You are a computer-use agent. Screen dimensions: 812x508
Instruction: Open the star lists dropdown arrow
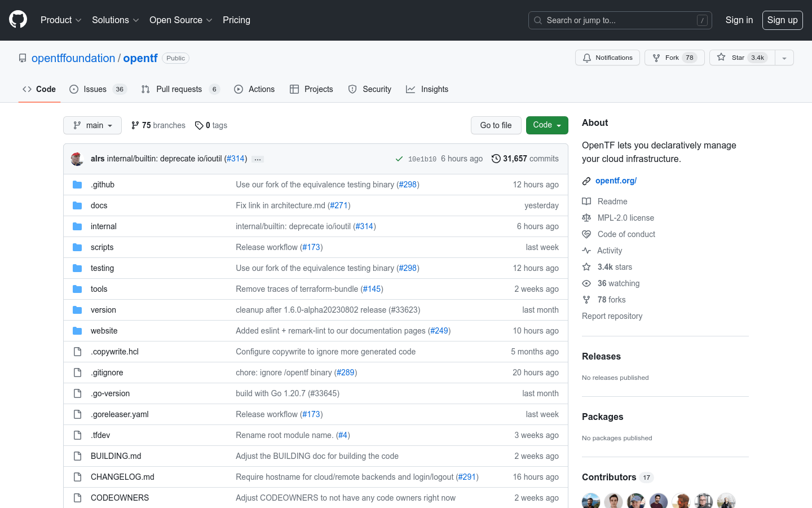click(x=784, y=58)
